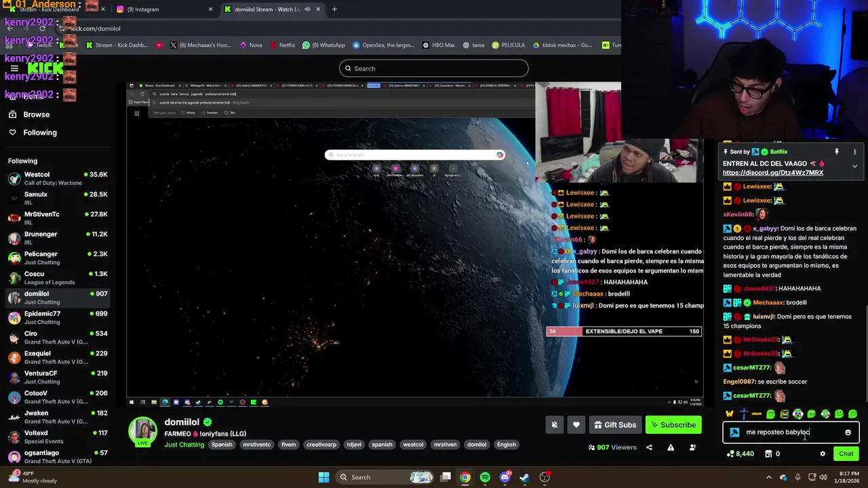Screen dimensions: 868x488
Task: Open a new browser tab with plus button
Action: (x=334, y=9)
